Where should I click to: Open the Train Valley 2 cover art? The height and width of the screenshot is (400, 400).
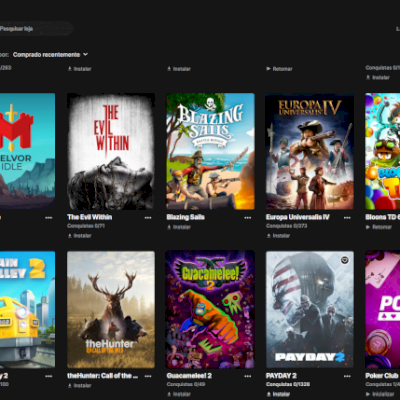(27, 310)
